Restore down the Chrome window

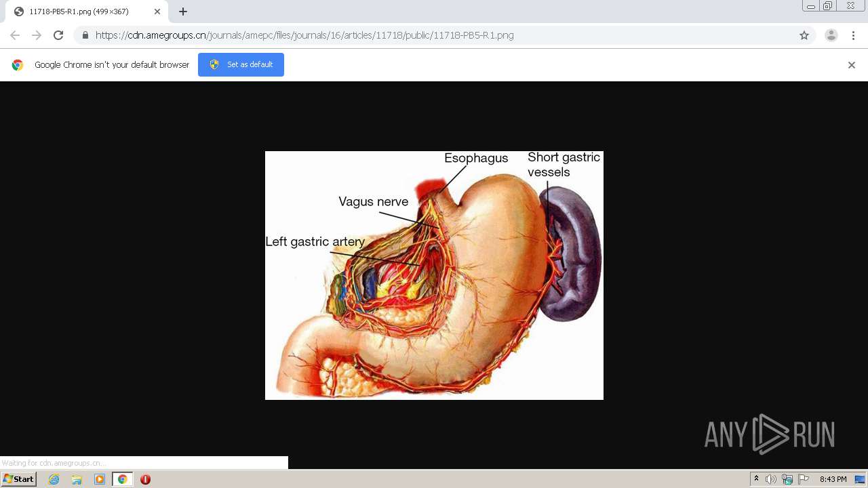828,5
